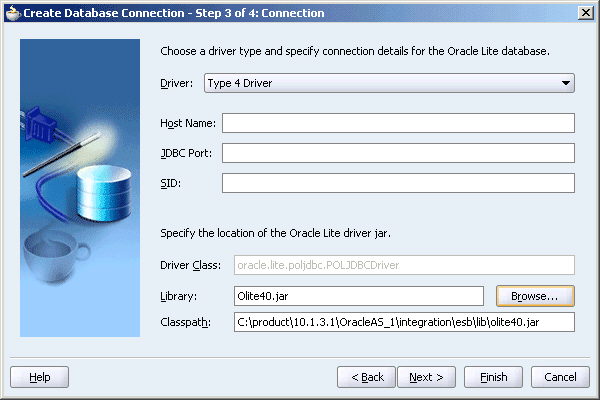Screen dimensions: 600x400
Task: Focus the JDBC Port input field
Action: (x=398, y=153)
